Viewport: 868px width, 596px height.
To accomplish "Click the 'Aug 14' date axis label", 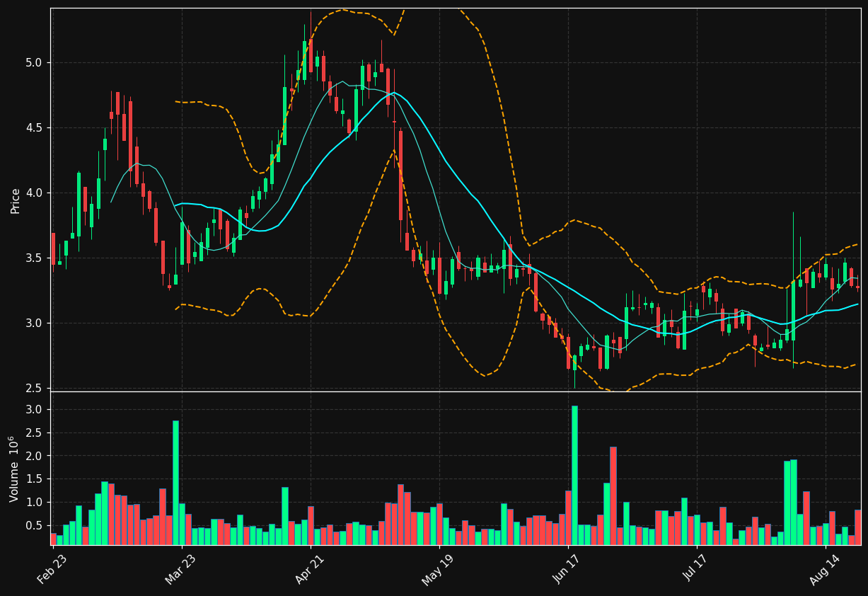I will pos(826,568).
